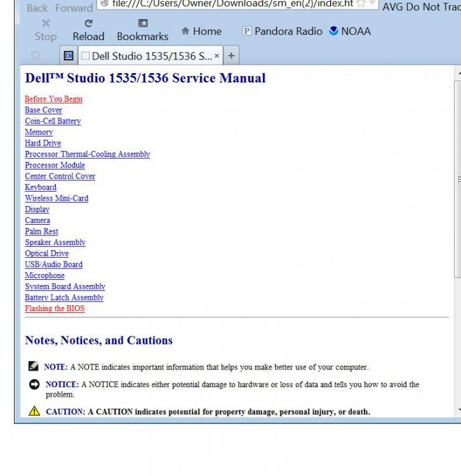Open the Processor Module link

[55, 165]
